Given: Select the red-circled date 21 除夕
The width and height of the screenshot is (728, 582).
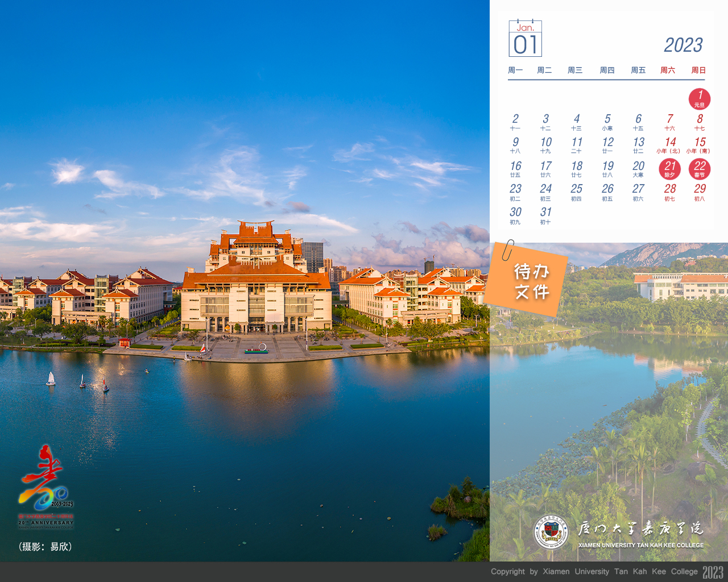Looking at the screenshot, I should click(x=669, y=169).
